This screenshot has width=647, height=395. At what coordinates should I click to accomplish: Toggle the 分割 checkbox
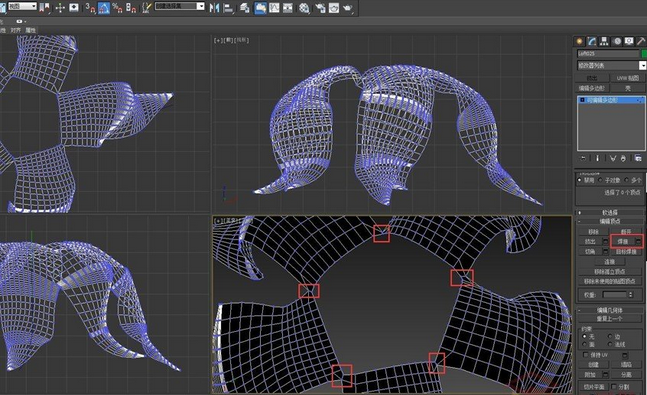tap(614, 386)
